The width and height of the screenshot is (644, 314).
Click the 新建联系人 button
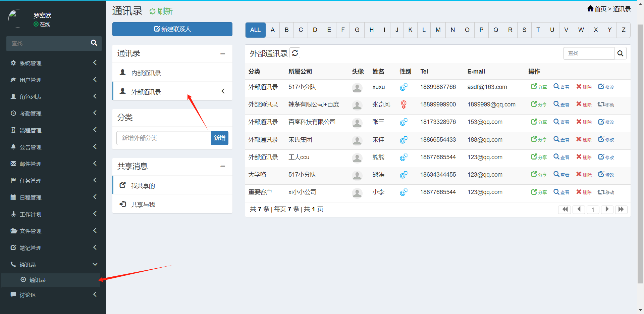click(172, 29)
